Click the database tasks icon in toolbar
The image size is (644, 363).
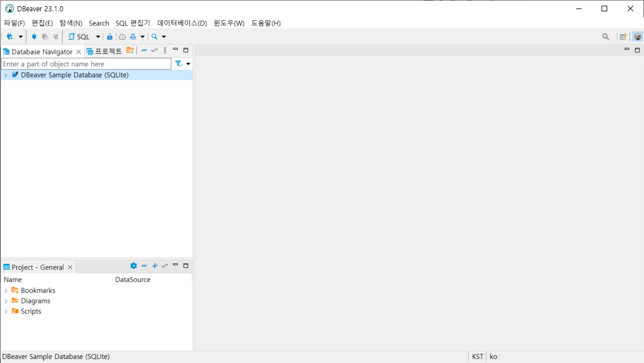point(133,37)
